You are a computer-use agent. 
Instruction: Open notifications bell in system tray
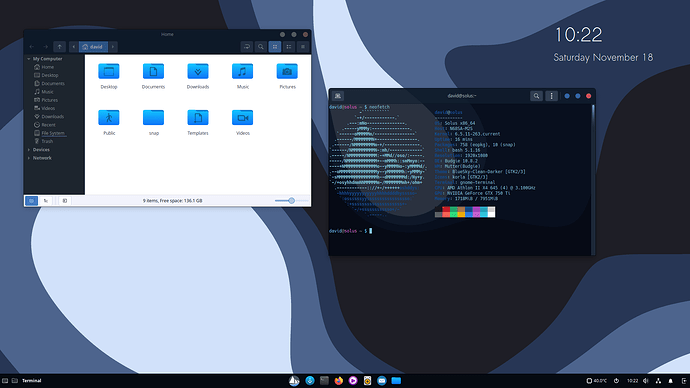click(671, 381)
